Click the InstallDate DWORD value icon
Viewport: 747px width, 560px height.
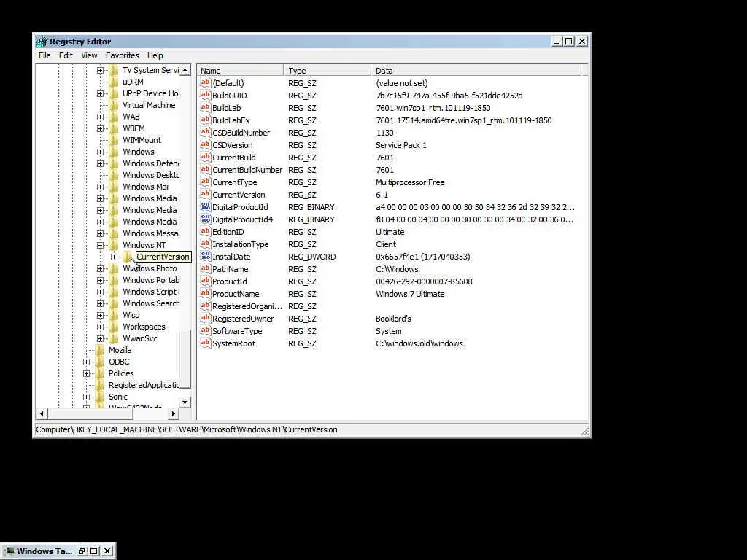[x=205, y=256]
